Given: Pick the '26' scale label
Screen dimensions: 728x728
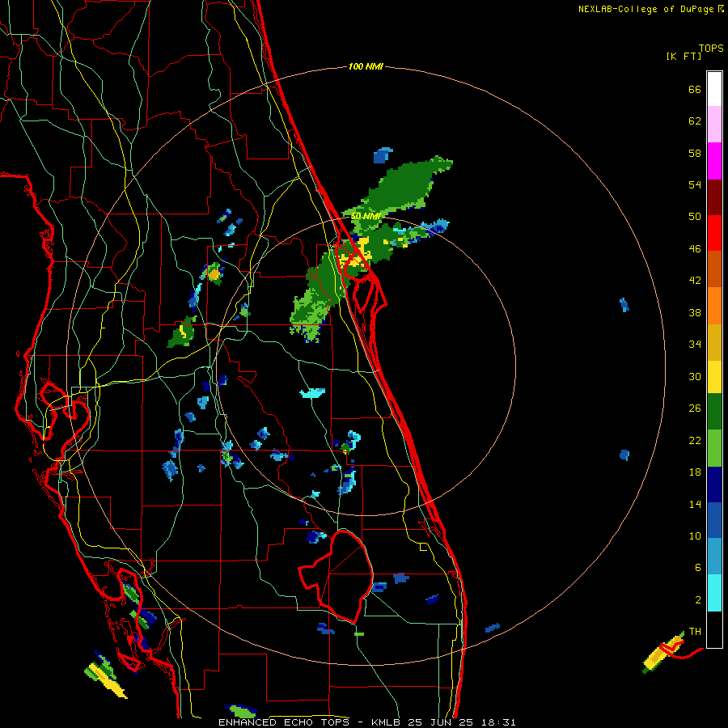Looking at the screenshot, I should (x=695, y=408).
